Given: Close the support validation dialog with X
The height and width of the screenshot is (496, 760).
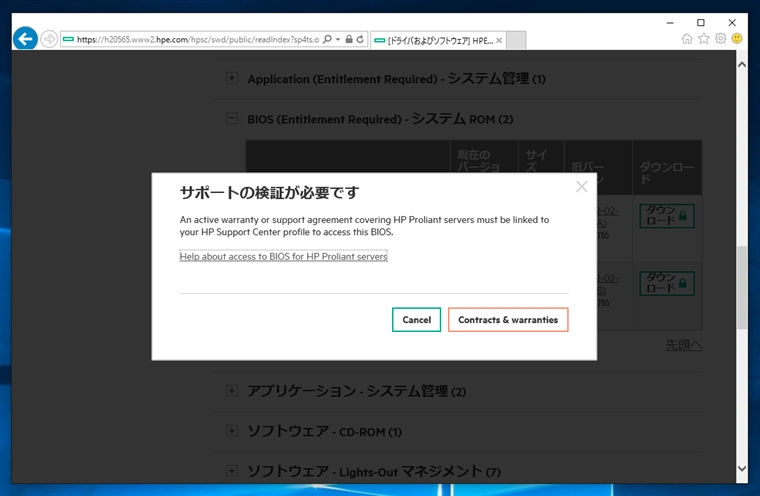Looking at the screenshot, I should [x=582, y=187].
